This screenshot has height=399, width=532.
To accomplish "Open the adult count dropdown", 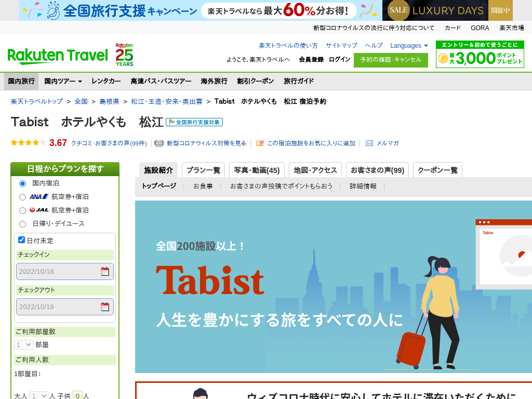I will click(x=39, y=395).
